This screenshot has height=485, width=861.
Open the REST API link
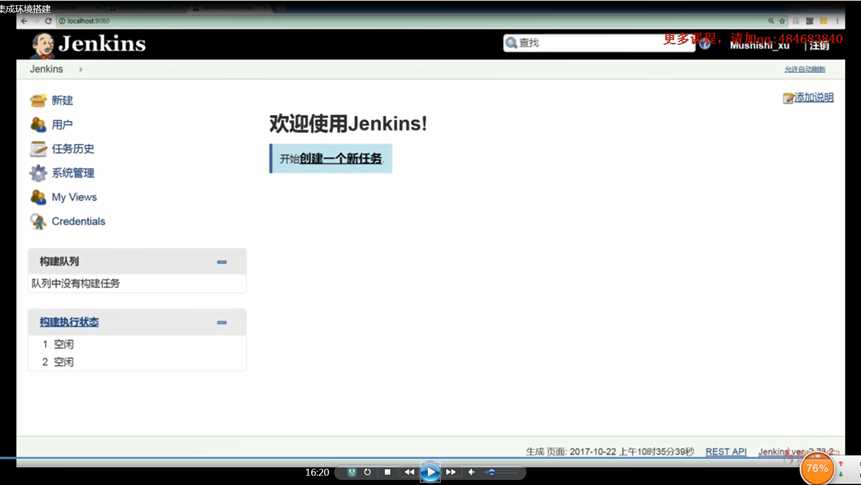point(726,451)
